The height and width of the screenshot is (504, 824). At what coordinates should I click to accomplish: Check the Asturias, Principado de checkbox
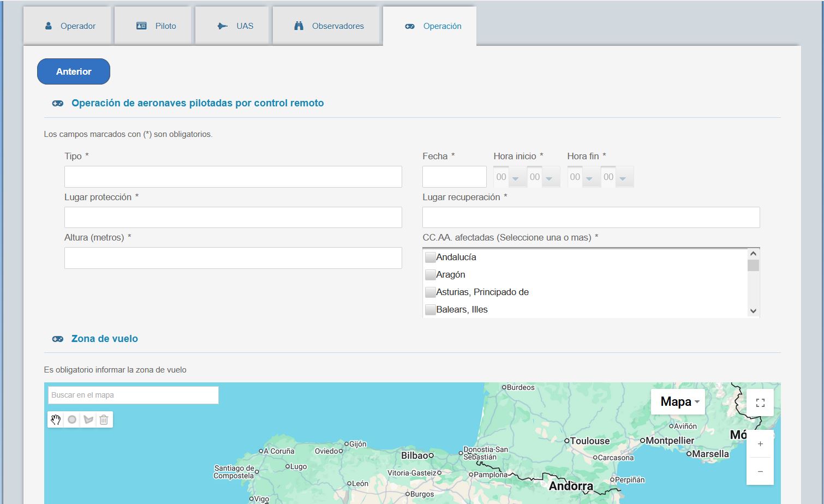tap(431, 292)
